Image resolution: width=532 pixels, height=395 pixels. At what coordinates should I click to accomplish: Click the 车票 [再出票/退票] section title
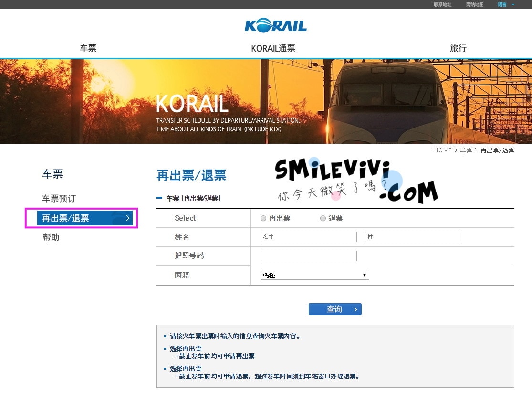click(x=193, y=198)
